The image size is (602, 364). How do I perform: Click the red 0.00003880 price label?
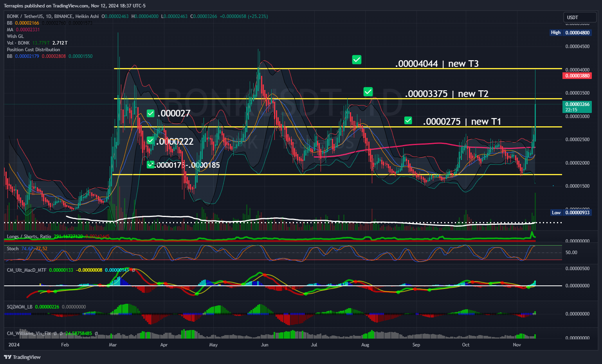577,76
